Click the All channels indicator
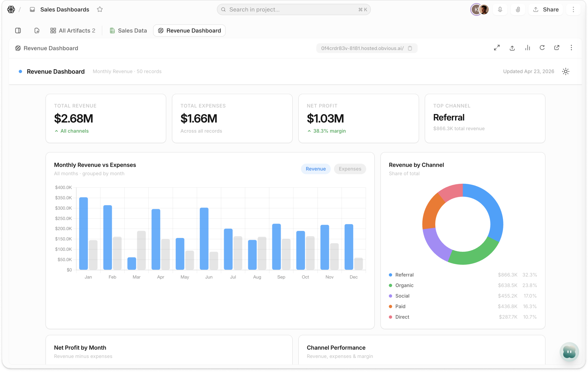 pyautogui.click(x=72, y=131)
